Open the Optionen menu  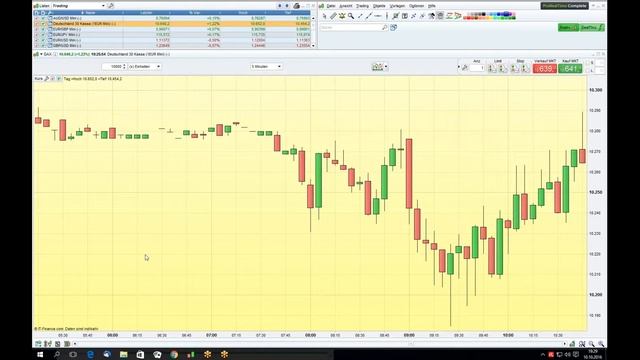point(417,6)
